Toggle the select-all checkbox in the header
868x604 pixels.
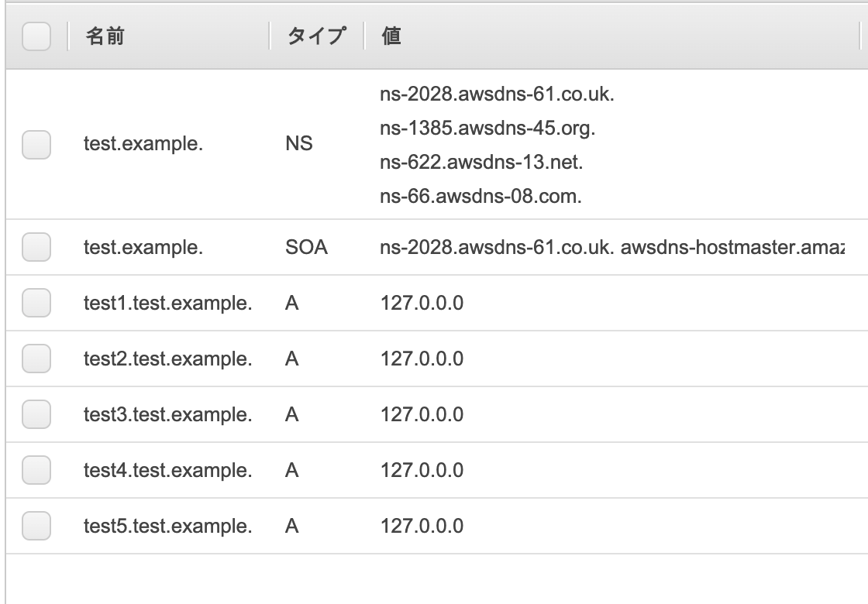click(36, 36)
